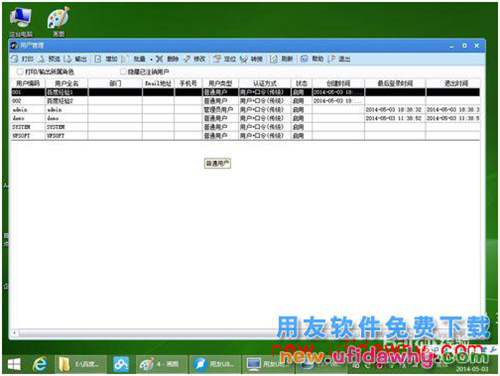Click the 退出 (Exit) toolbar icon
500x376 pixels.
point(331,59)
